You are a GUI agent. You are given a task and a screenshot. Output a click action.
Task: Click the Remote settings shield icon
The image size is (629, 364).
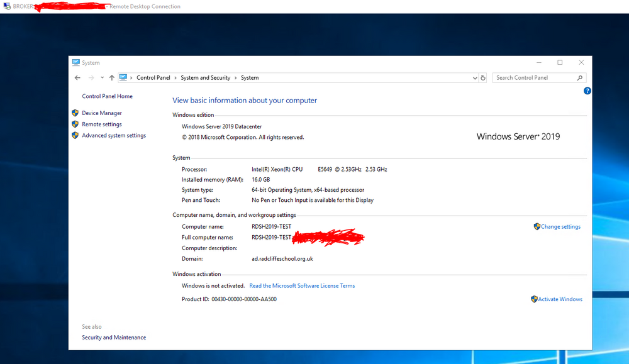pyautogui.click(x=75, y=124)
